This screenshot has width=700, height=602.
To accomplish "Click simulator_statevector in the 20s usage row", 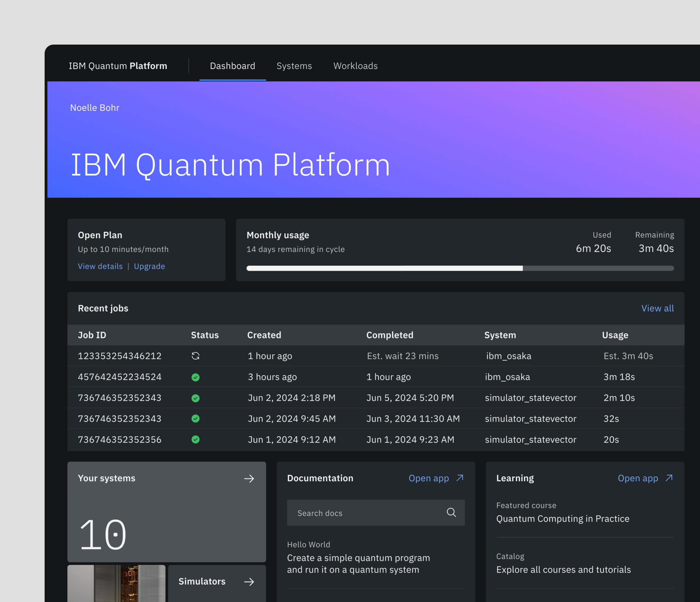I will (x=530, y=440).
